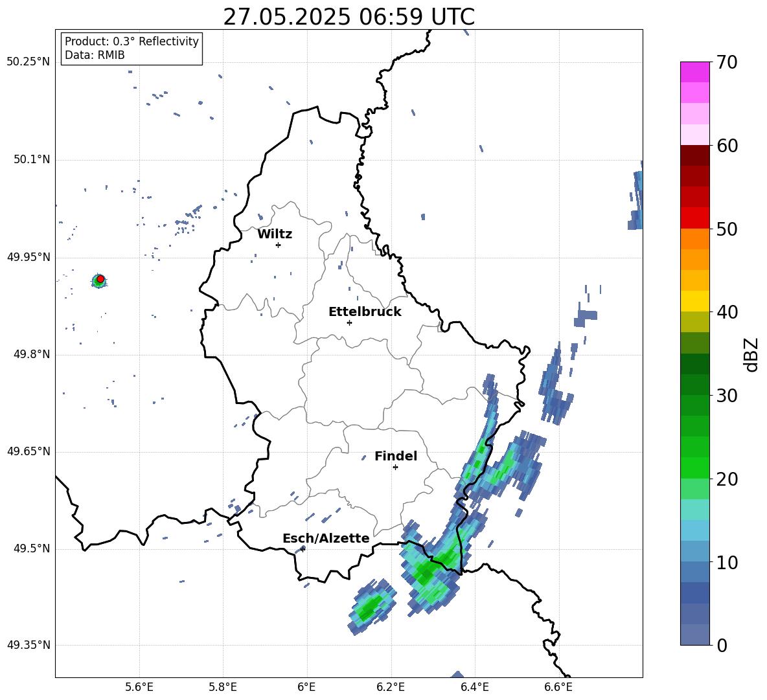This screenshot has height=700, width=767.
Task: Click the 49.8°N latitude label
Action: point(31,354)
